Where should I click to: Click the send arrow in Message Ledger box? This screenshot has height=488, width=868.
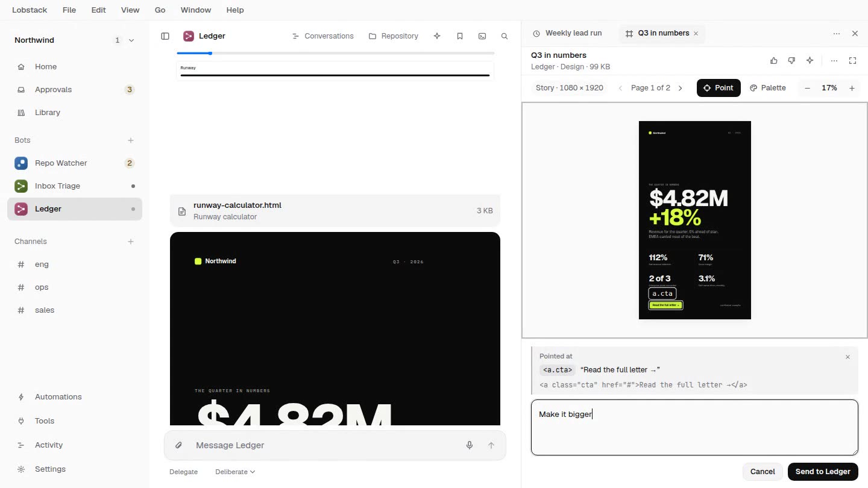click(x=491, y=445)
